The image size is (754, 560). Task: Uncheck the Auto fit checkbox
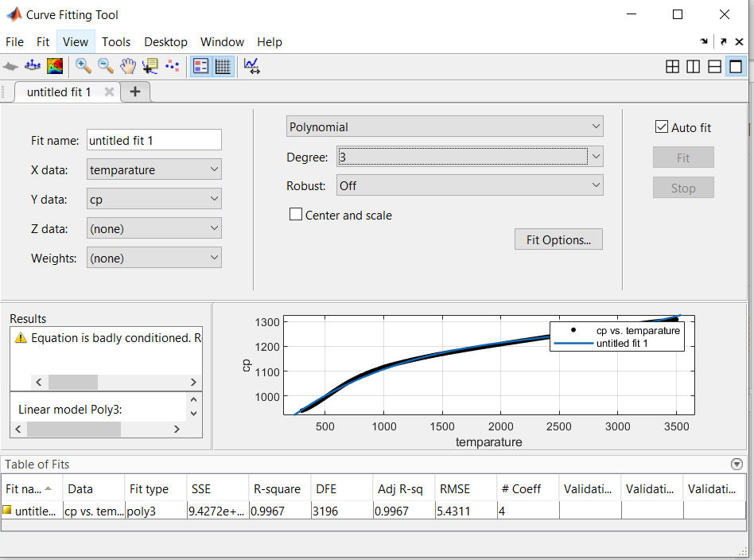[662, 126]
